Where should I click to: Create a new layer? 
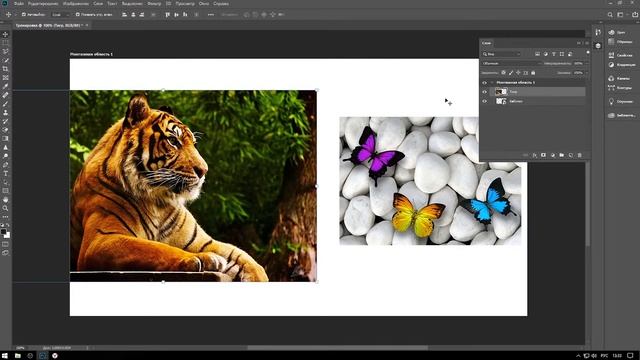(x=571, y=155)
